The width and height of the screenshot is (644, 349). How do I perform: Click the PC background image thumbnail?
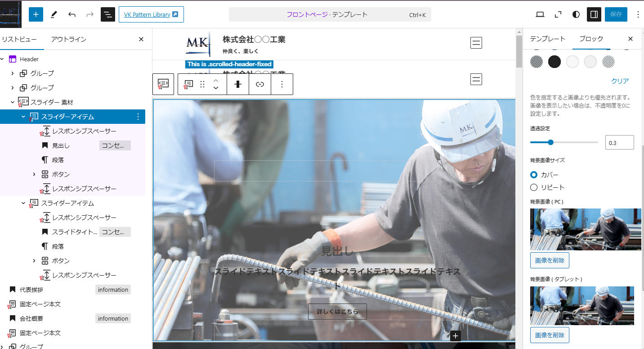pos(586,229)
